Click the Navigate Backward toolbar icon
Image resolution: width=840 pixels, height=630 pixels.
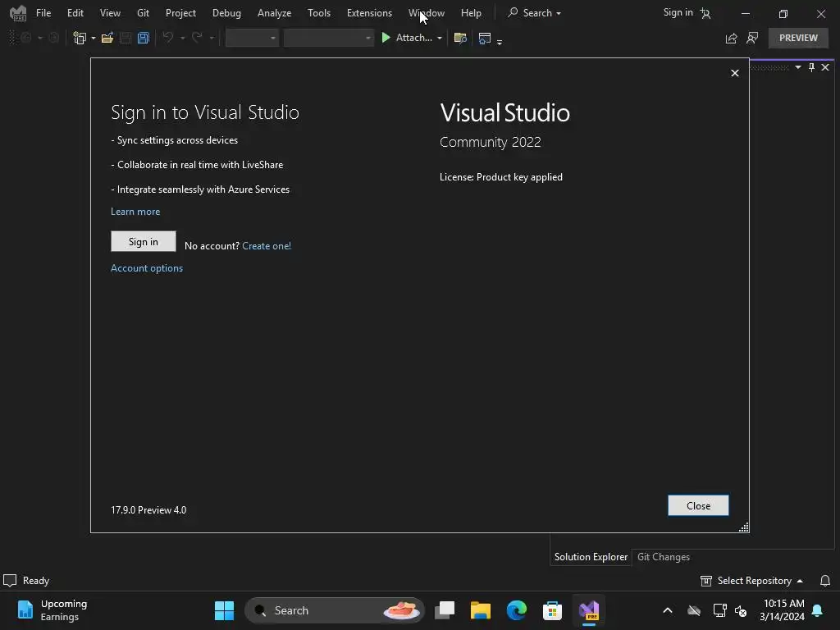tap(25, 38)
